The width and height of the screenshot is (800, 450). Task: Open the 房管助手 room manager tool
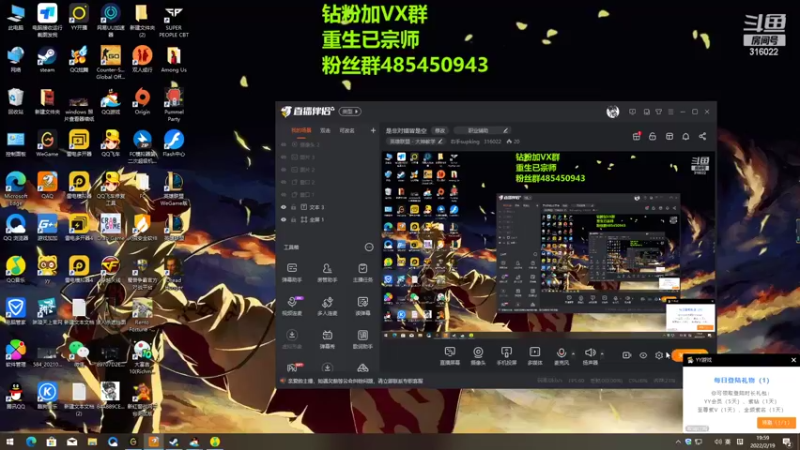[x=327, y=272]
